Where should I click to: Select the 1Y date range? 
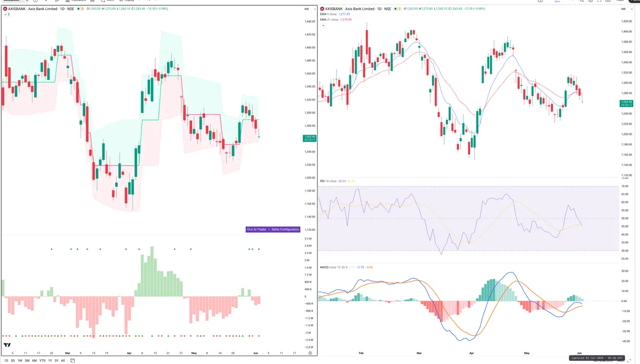coord(50,360)
